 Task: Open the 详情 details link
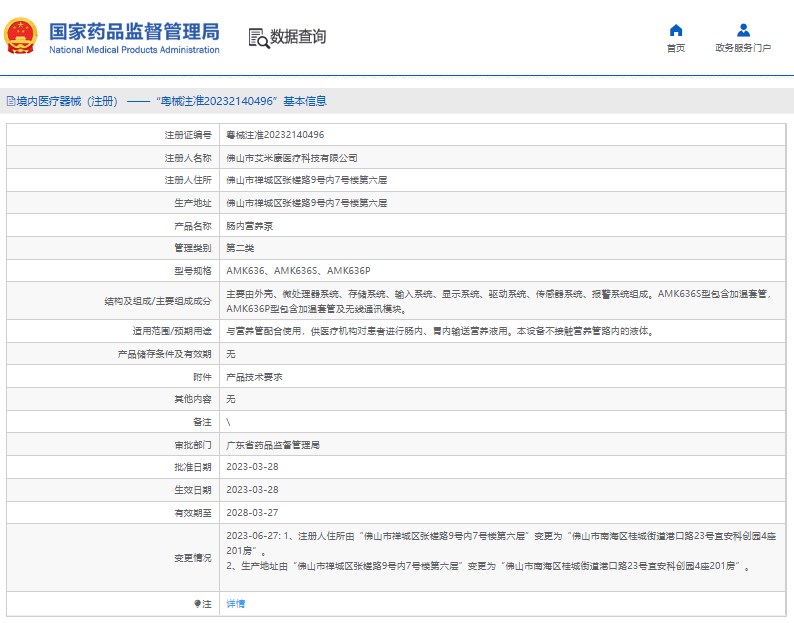tap(235, 604)
